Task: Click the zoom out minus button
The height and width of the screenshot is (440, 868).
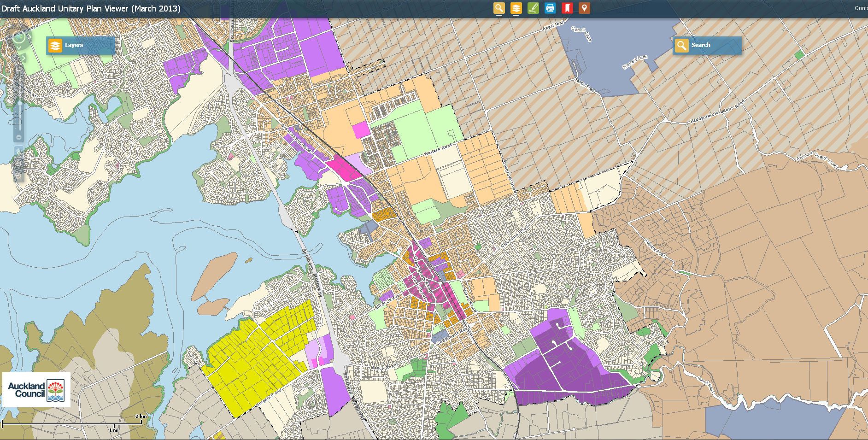Action: [x=19, y=137]
